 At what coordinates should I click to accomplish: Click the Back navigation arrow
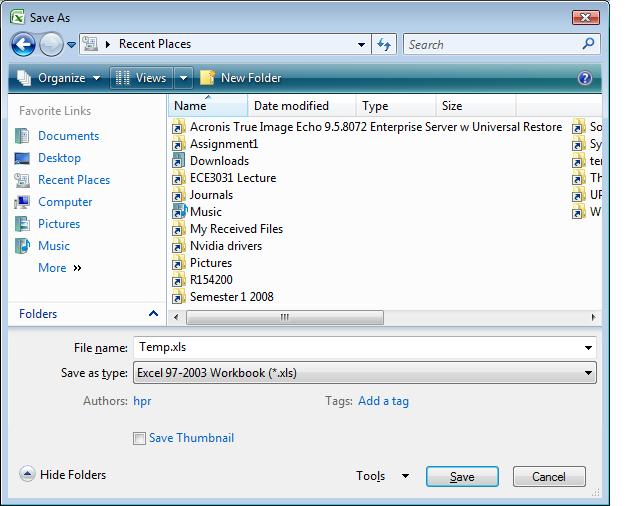tap(23, 44)
